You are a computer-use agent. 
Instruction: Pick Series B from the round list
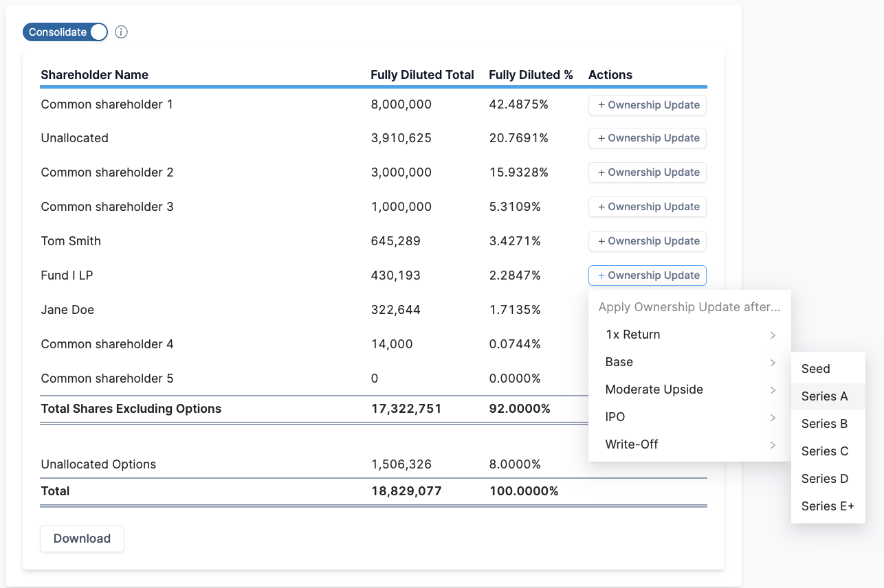point(824,424)
